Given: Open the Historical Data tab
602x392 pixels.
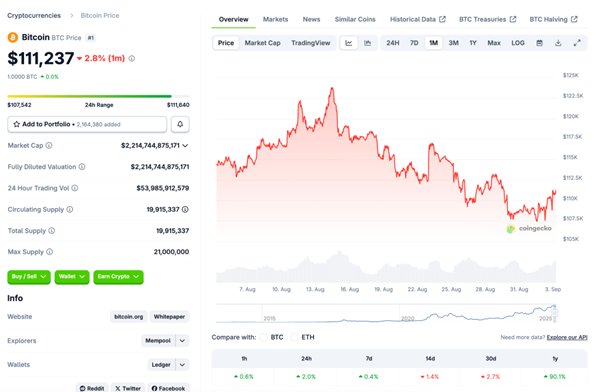Looking at the screenshot, I should click(418, 19).
